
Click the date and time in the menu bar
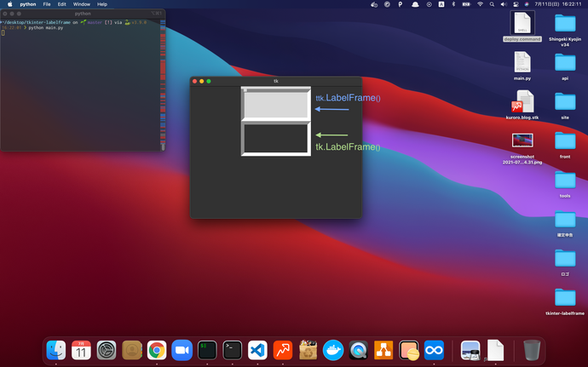click(557, 4)
